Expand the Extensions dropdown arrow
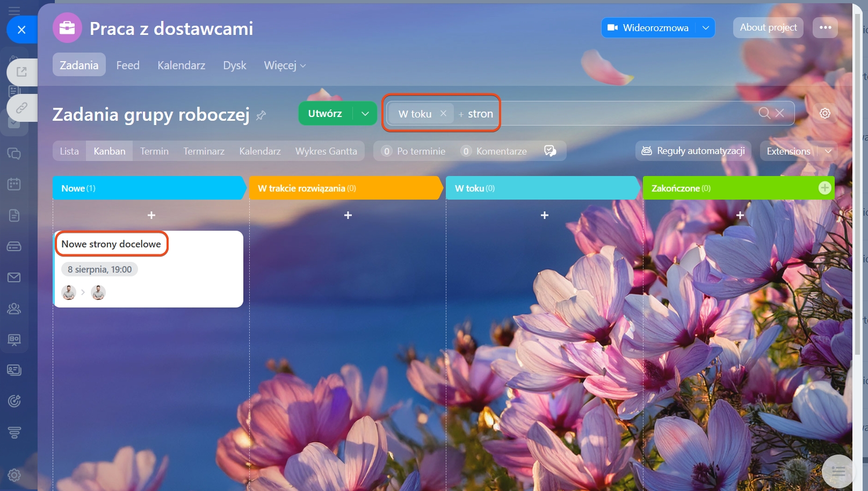Image resolution: width=868 pixels, height=491 pixels. click(x=828, y=151)
